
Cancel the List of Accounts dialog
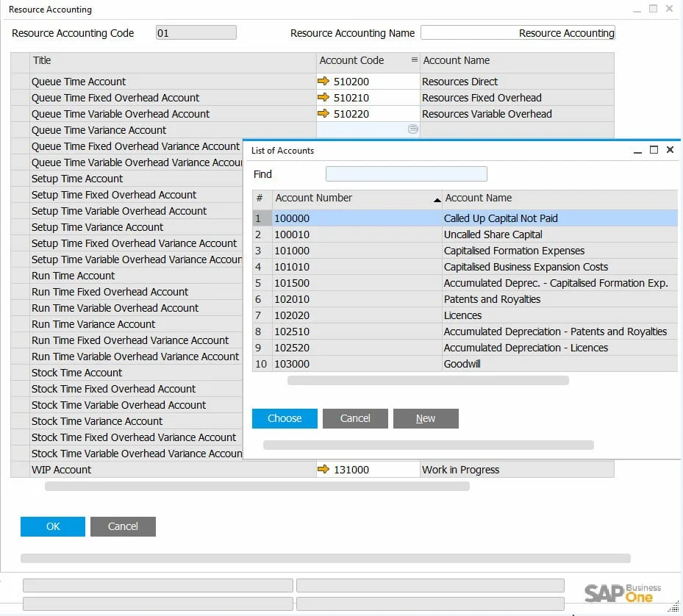[x=355, y=418]
